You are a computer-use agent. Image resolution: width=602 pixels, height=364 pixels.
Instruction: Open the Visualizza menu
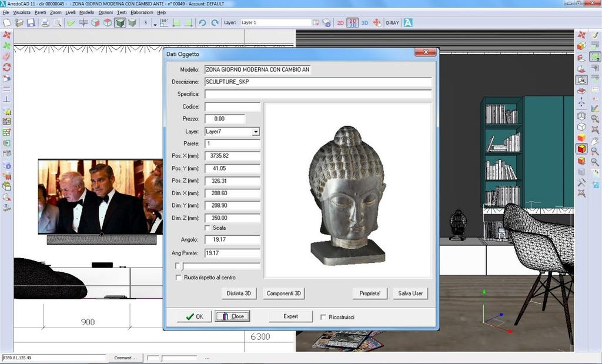tap(22, 12)
